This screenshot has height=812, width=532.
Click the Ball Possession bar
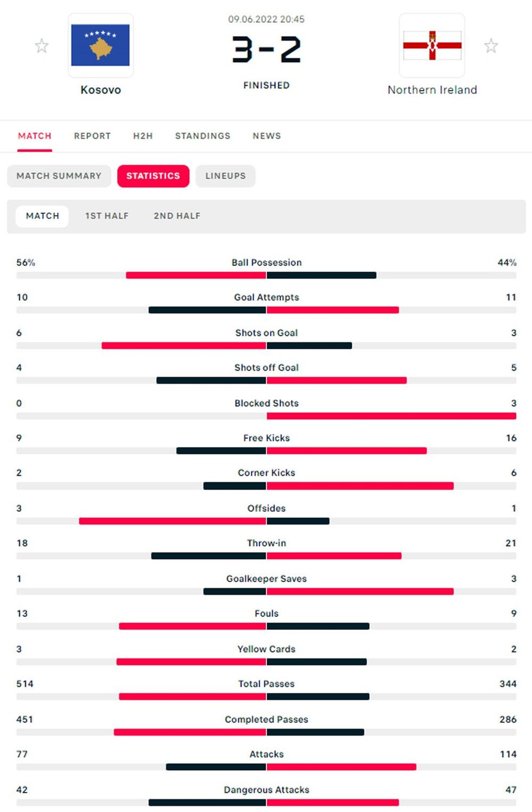pyautogui.click(x=266, y=276)
